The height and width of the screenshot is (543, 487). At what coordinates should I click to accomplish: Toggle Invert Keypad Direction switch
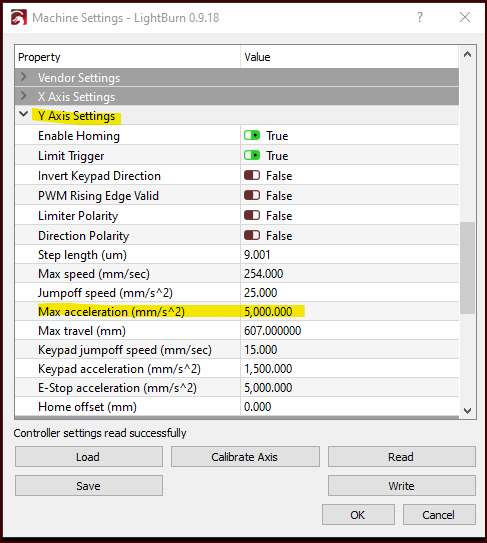tap(252, 176)
